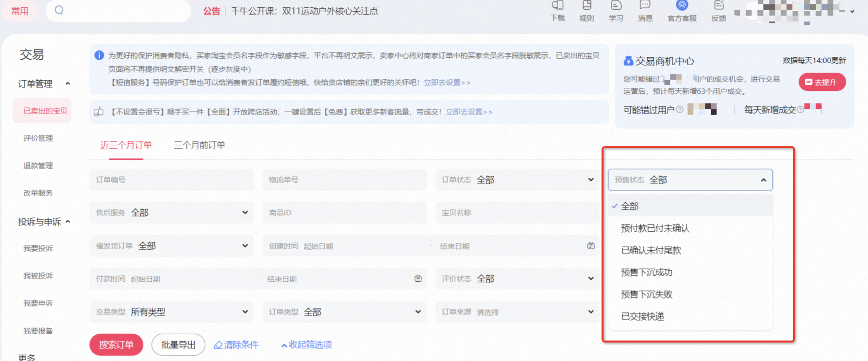Screen dimensions: 868x361
Task: Focus the 商品ID input field
Action: click(344, 212)
